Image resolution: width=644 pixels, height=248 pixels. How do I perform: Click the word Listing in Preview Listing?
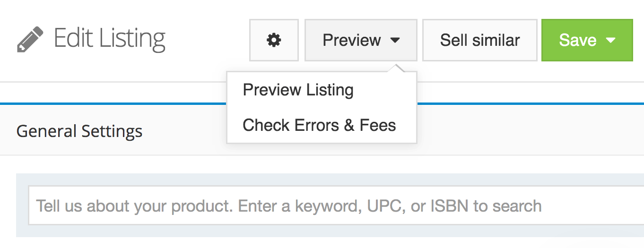point(330,90)
